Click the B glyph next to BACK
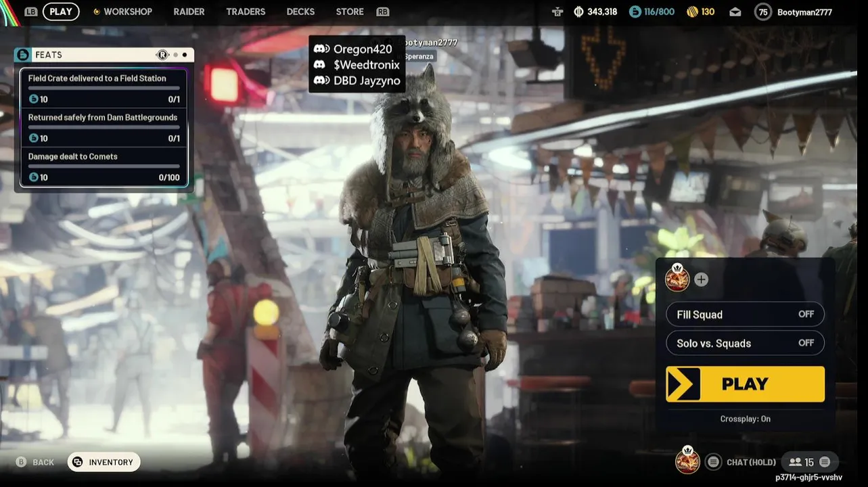 tap(21, 462)
